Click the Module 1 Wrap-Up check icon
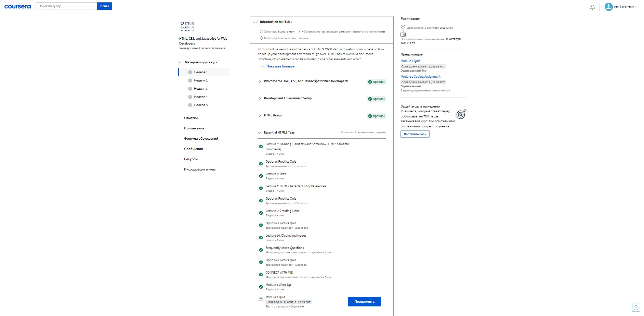 click(x=261, y=287)
